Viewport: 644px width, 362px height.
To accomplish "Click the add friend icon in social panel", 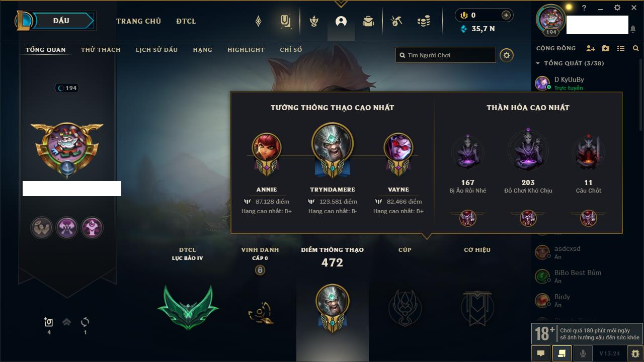I will click(591, 48).
